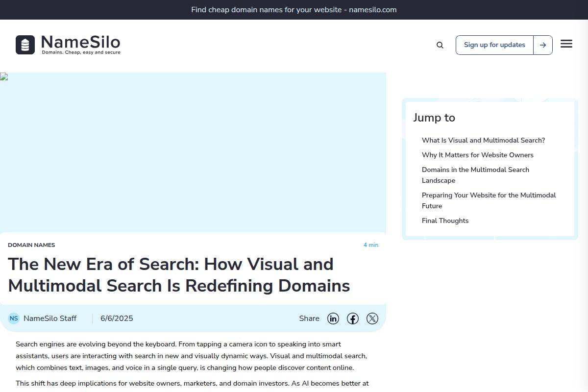Open the search icon in the header

click(440, 45)
